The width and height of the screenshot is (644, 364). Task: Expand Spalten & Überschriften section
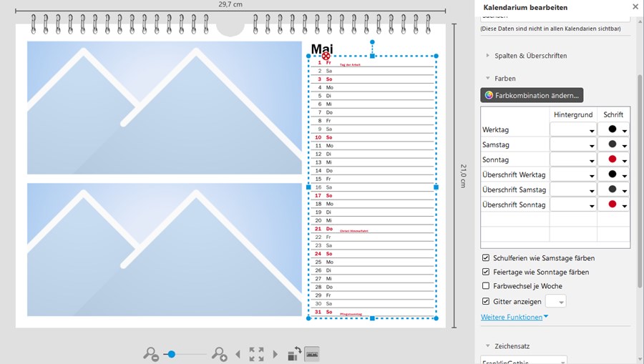(x=487, y=55)
